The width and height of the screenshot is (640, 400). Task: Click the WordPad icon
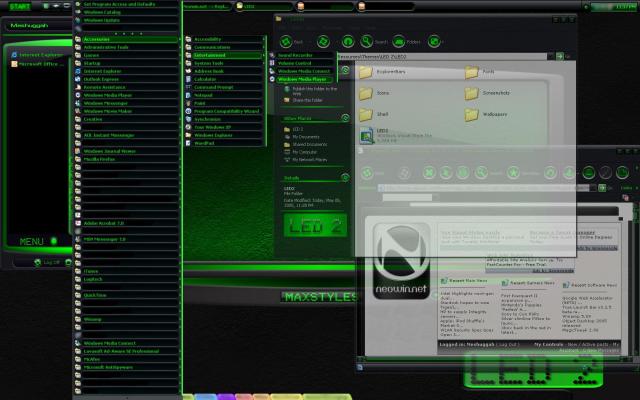(x=188, y=143)
